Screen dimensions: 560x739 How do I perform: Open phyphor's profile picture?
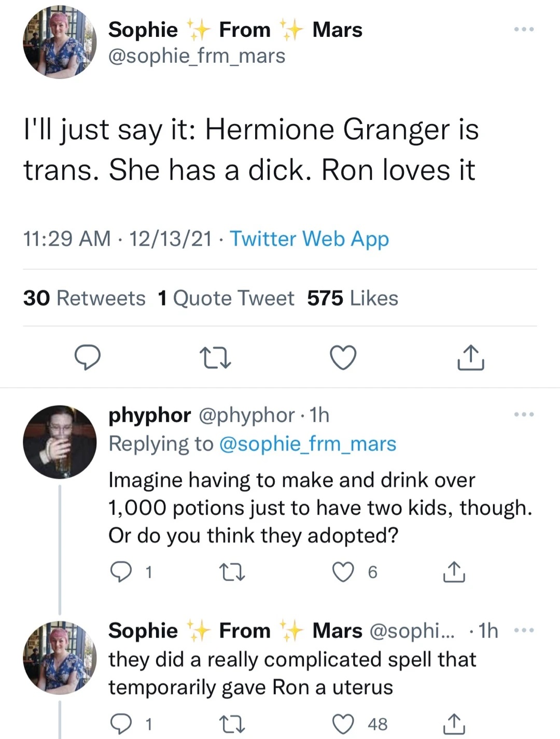click(x=60, y=442)
